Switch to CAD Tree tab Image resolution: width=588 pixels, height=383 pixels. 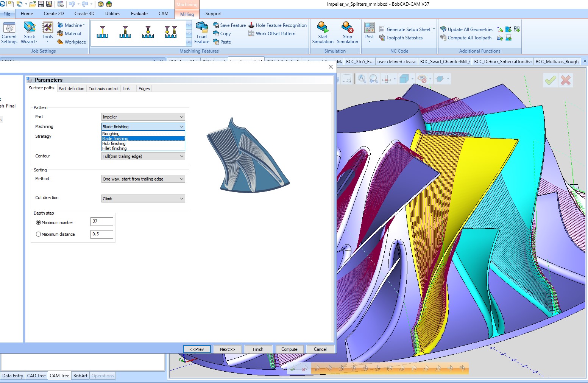tap(36, 376)
